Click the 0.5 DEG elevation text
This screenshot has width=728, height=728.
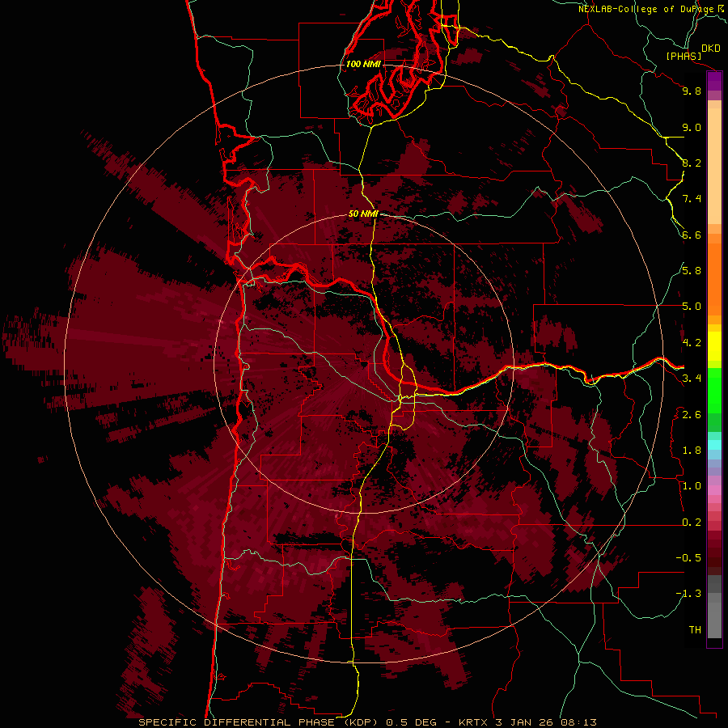pos(412,722)
